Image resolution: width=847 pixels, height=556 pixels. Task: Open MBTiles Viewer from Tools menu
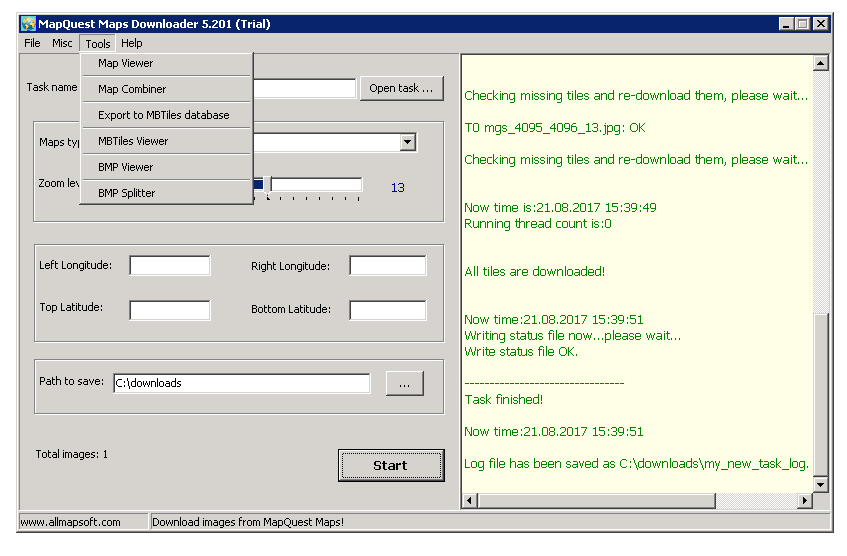click(x=166, y=141)
